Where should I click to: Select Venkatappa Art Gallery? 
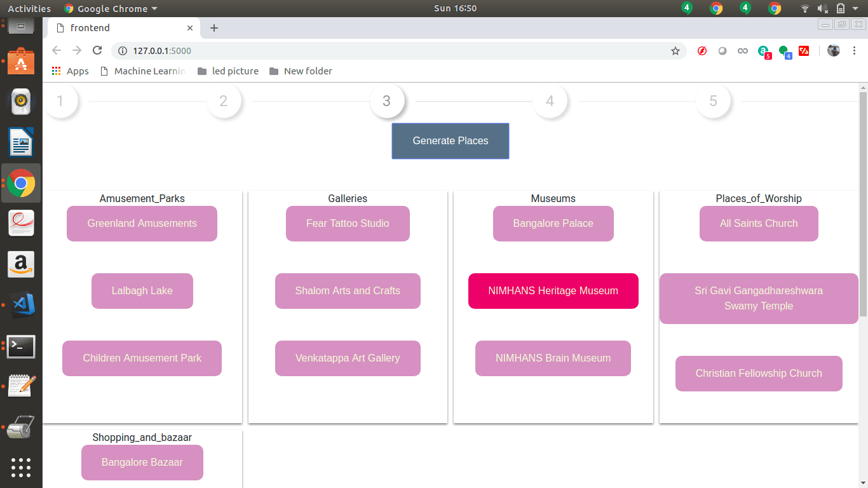(x=348, y=358)
